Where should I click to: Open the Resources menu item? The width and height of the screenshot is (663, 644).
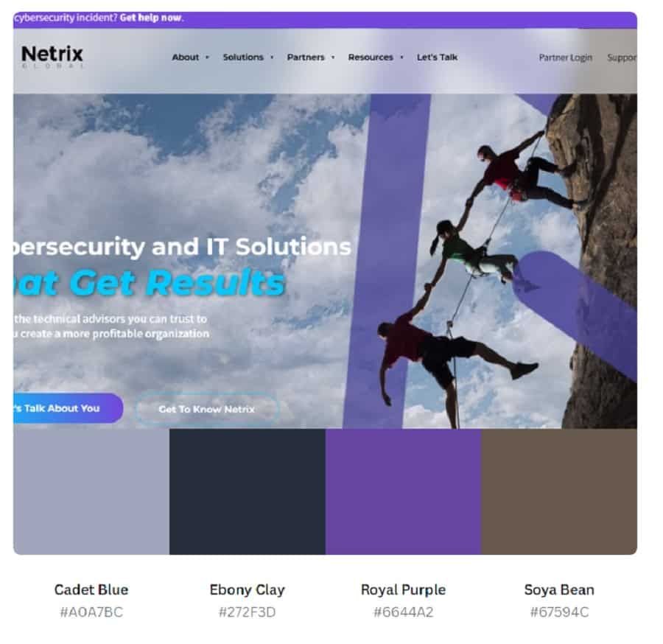(x=371, y=57)
